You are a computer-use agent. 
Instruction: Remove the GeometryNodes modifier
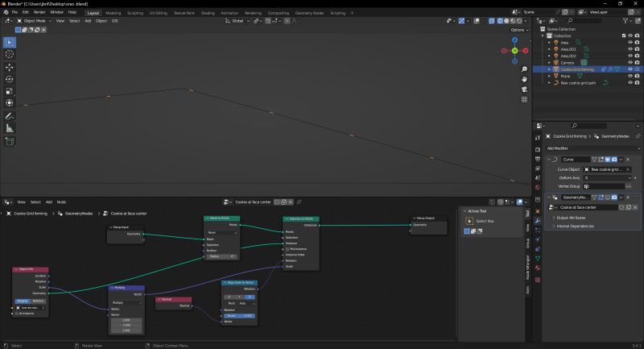point(628,197)
